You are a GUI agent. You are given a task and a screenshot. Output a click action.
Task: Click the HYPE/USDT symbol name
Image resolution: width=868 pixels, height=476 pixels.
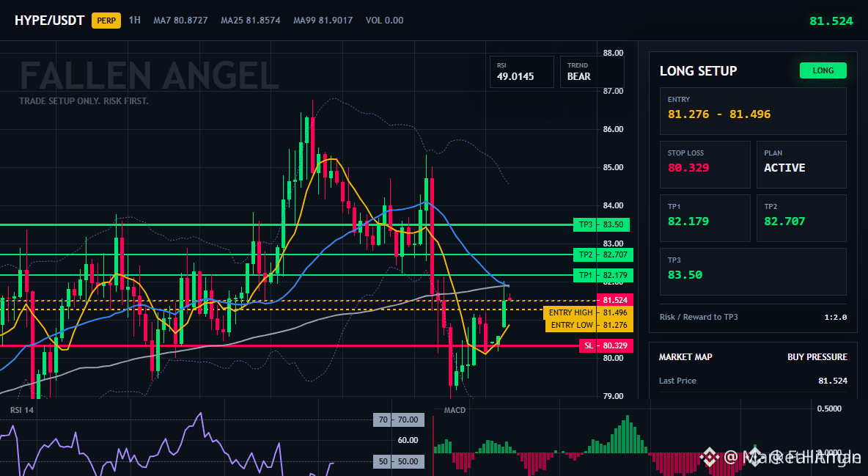tap(49, 21)
